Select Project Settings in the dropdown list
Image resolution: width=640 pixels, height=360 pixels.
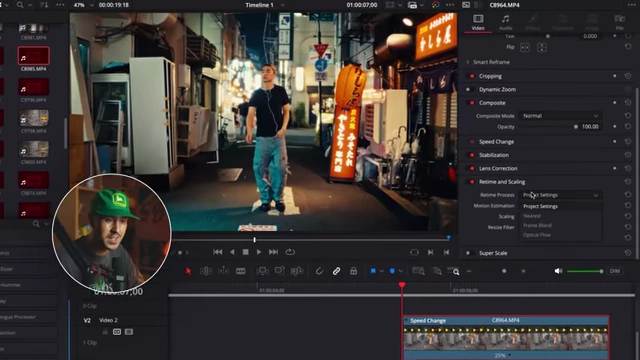click(x=560, y=207)
